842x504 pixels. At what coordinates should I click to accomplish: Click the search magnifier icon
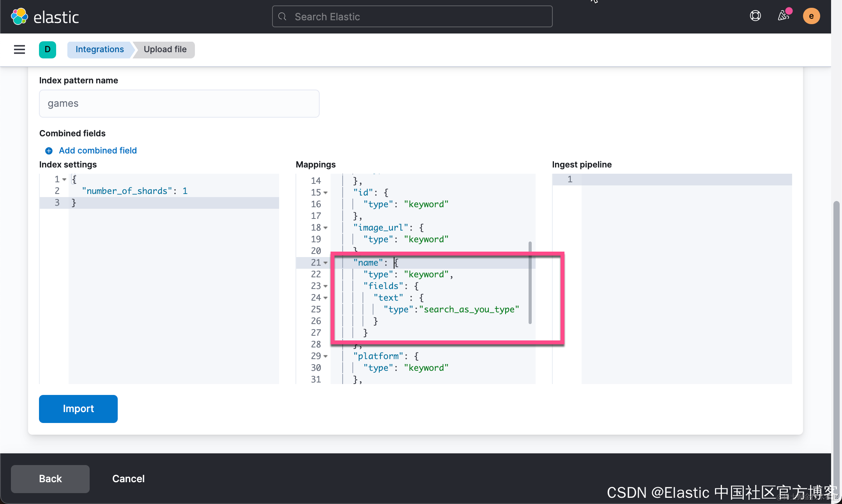click(x=283, y=17)
